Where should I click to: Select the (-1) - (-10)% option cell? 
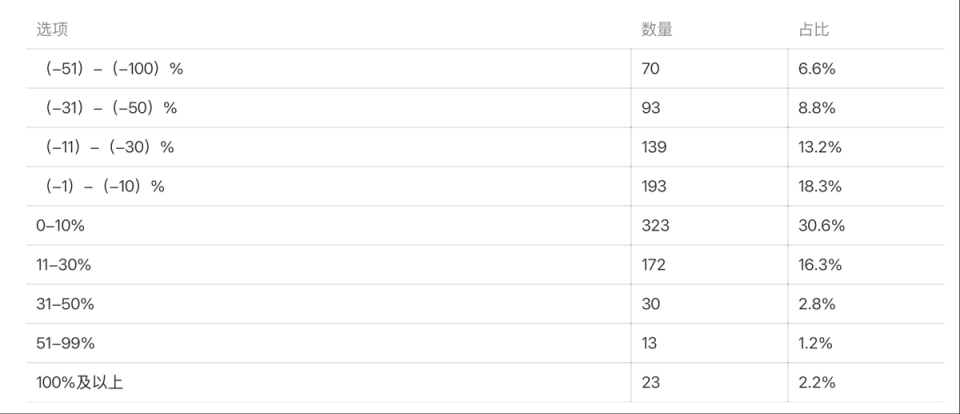click(105, 186)
